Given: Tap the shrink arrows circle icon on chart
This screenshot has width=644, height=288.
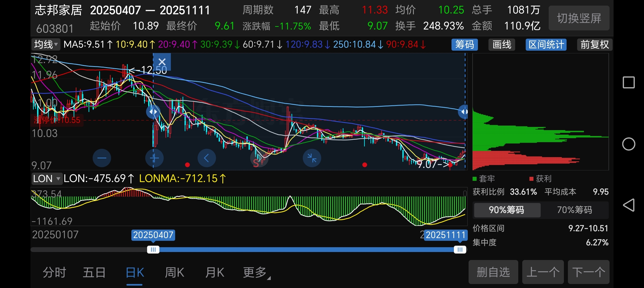Looking at the screenshot, I should (x=312, y=158).
